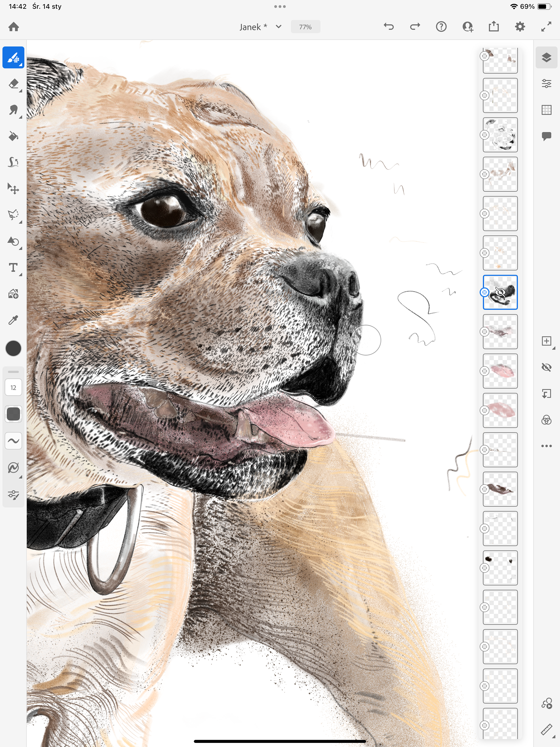Screen dimensions: 560x747
Task: Open the layer more options ellipsis
Action: click(546, 446)
